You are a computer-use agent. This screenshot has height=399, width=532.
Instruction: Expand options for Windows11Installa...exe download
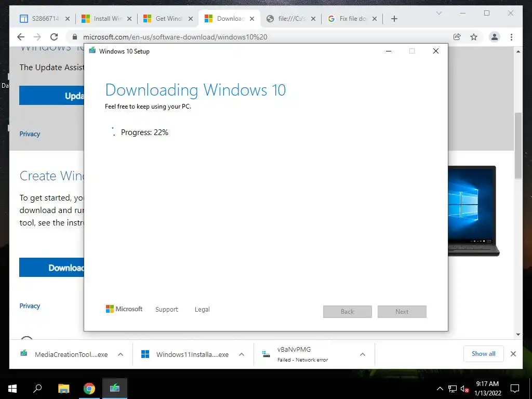click(242, 354)
